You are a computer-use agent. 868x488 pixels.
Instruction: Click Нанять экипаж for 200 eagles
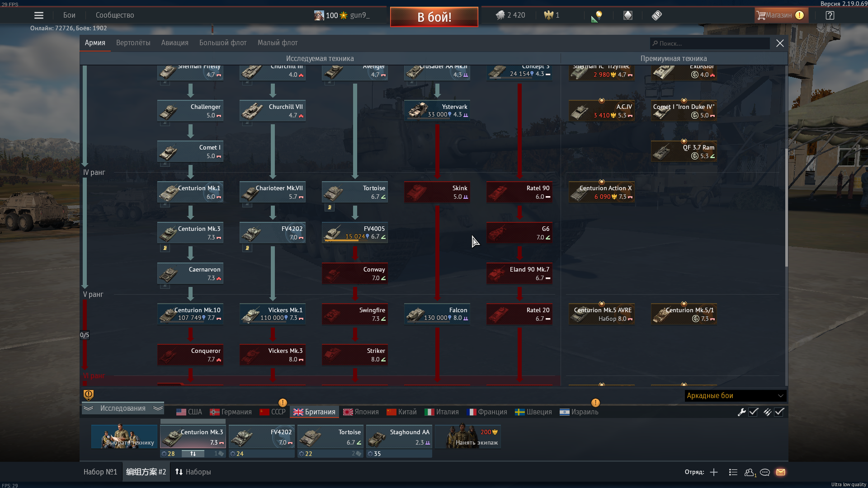pyautogui.click(x=468, y=436)
